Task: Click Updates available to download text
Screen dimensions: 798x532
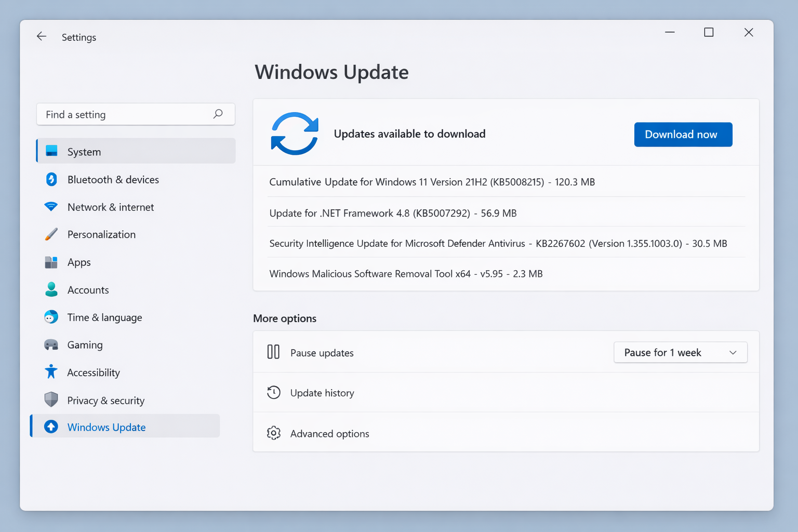Action: click(x=409, y=134)
